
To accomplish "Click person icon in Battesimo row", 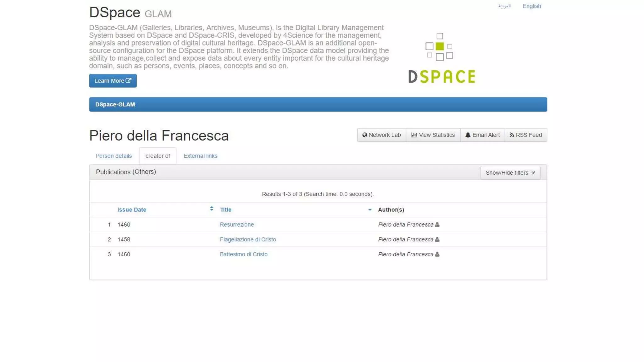I will coord(437,254).
